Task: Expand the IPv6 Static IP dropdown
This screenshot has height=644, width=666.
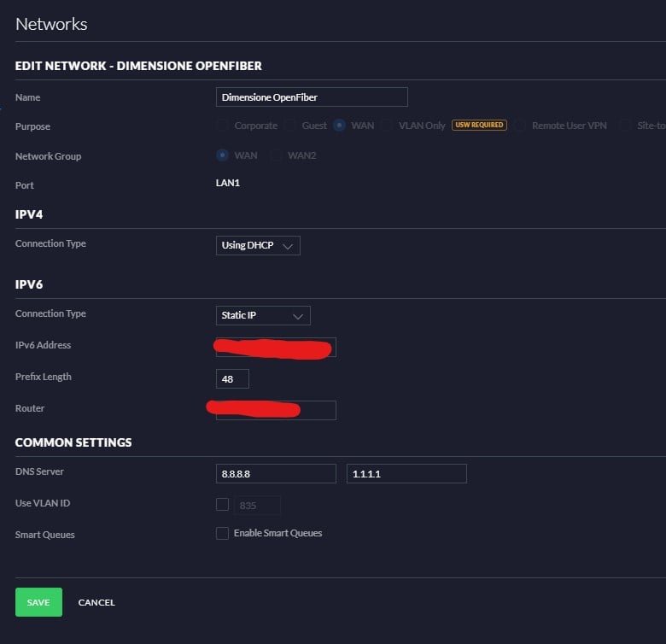Action: (x=262, y=316)
